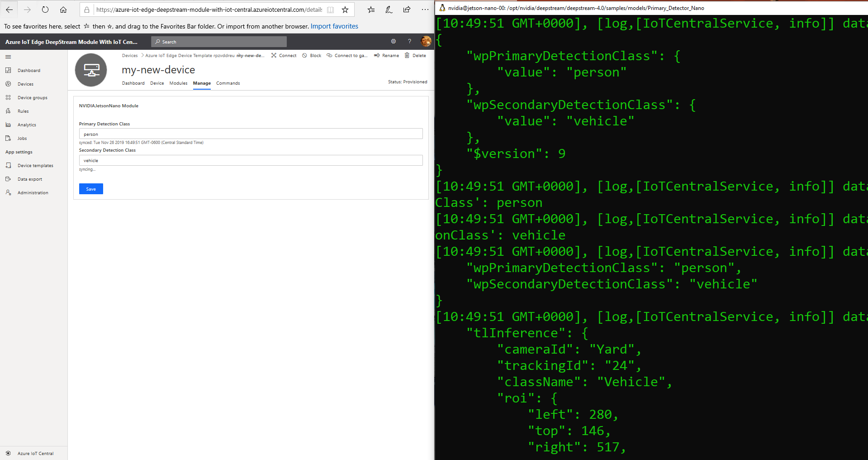Open Dashboard in left sidebar
The height and width of the screenshot is (460, 868).
coord(29,71)
